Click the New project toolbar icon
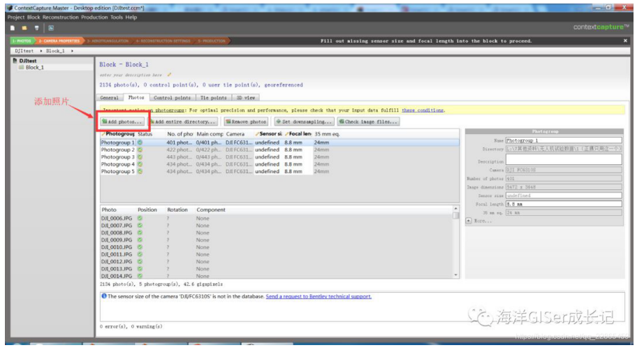The width and height of the screenshot is (644, 350). pos(13,28)
